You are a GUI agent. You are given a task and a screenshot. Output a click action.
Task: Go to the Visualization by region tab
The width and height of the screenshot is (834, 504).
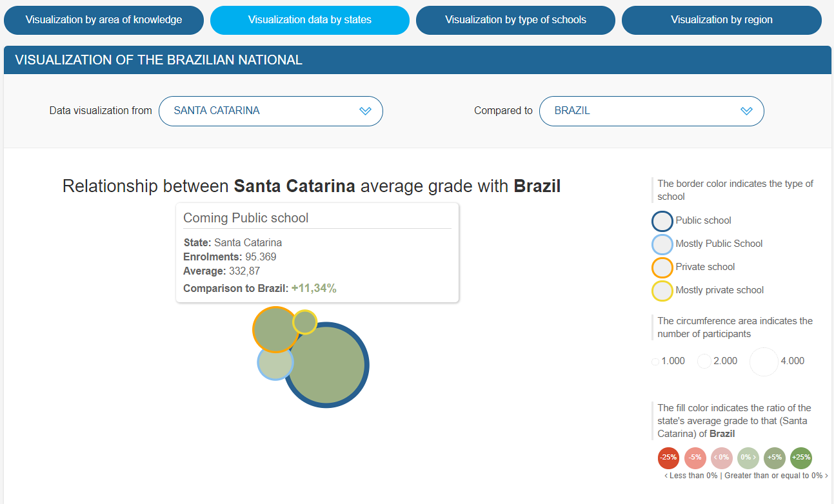click(x=721, y=20)
